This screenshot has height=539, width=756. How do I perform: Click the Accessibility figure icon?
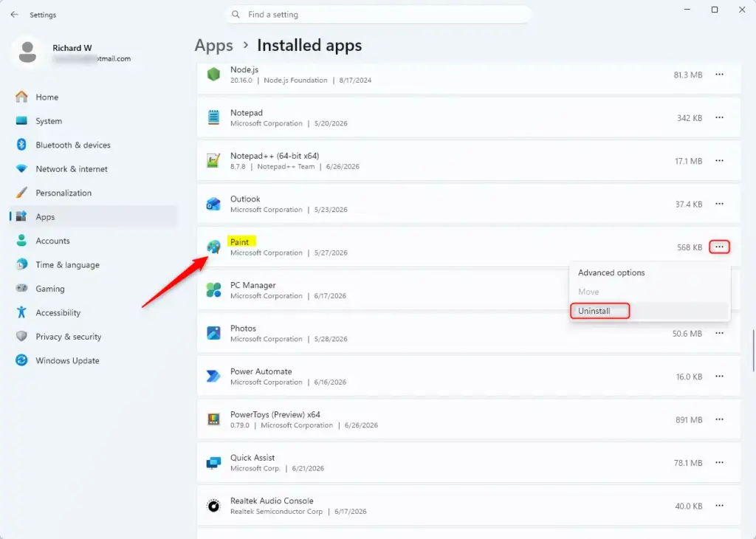21,312
